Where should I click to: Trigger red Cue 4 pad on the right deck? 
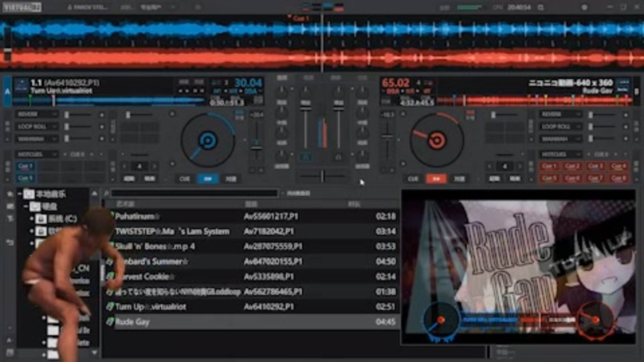pos(619,166)
